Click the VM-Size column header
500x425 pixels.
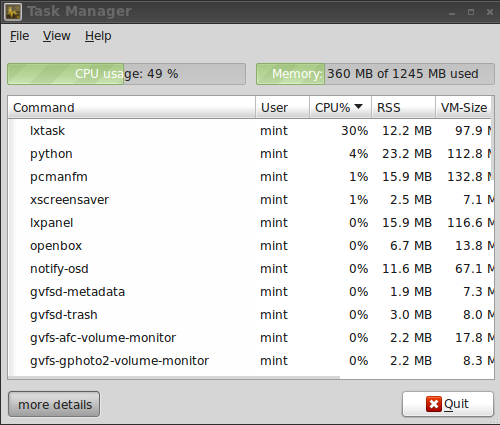464,107
